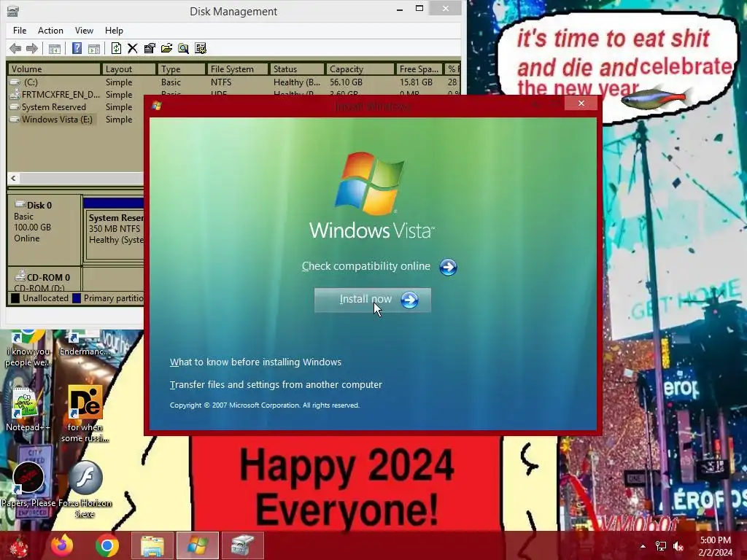747x560 pixels.
Task: Open the View menu
Action: click(84, 31)
